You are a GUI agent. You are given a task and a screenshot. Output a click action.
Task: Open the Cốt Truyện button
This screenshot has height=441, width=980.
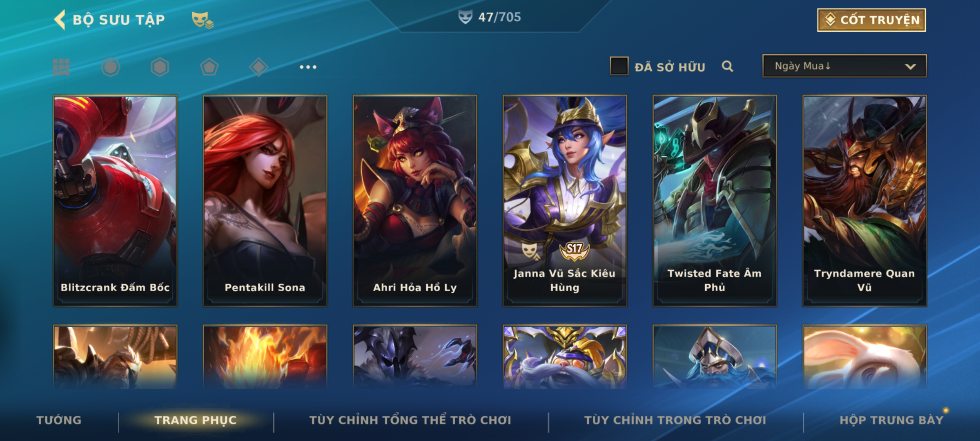point(871,20)
